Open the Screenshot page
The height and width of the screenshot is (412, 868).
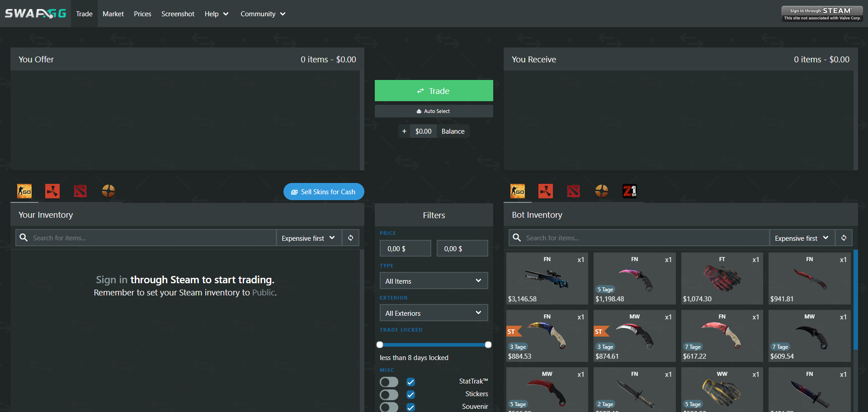(x=178, y=14)
